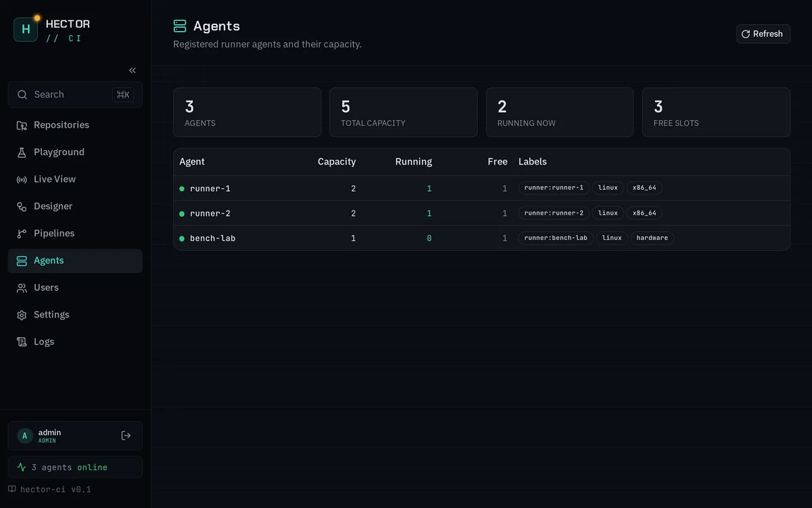
Task: Open the Users page
Action: coord(75,288)
